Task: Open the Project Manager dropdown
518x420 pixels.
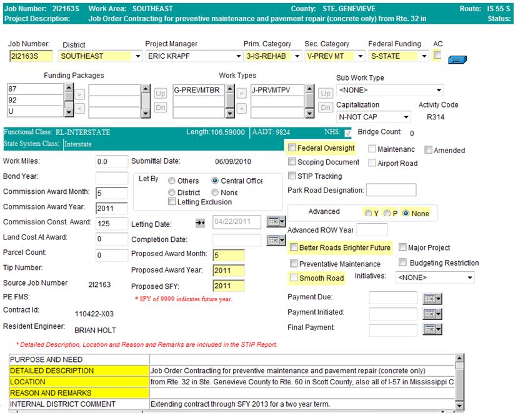Action: coord(238,56)
